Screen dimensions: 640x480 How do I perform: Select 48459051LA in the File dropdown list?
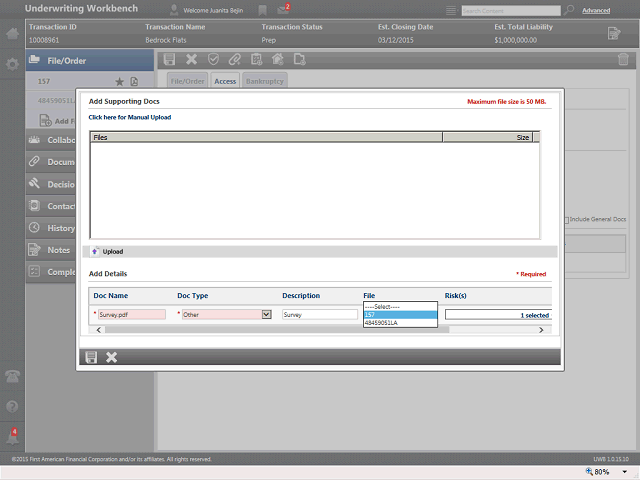point(400,323)
